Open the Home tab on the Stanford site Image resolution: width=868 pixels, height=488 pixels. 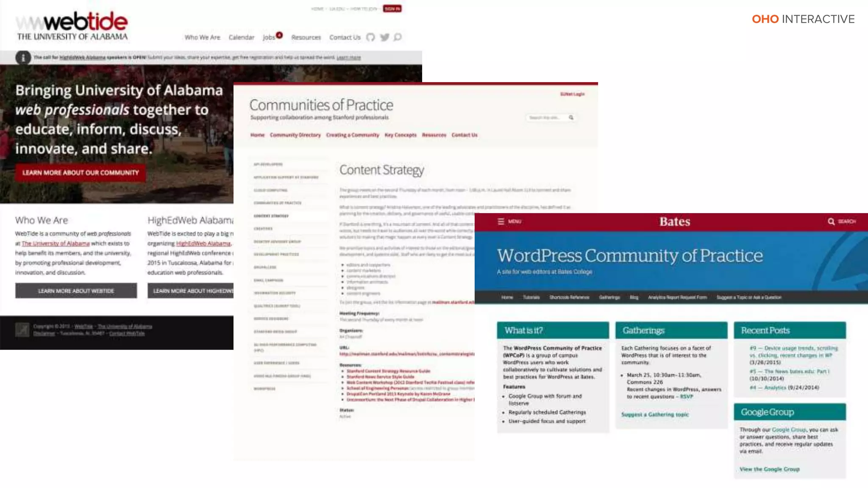257,135
